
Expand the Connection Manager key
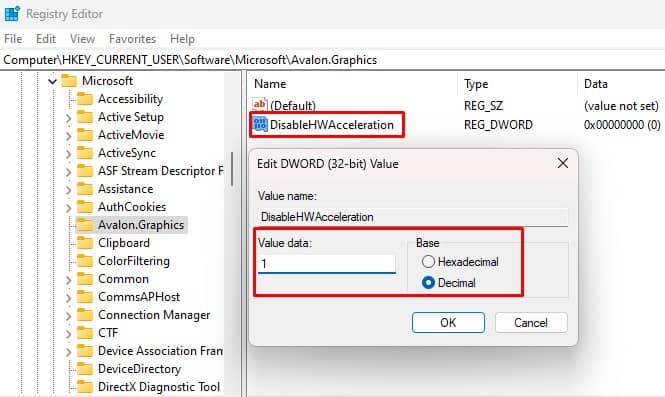[68, 316]
